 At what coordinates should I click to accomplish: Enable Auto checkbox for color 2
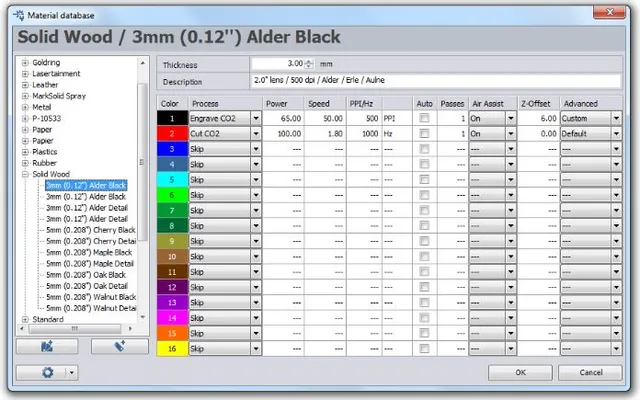(424, 133)
